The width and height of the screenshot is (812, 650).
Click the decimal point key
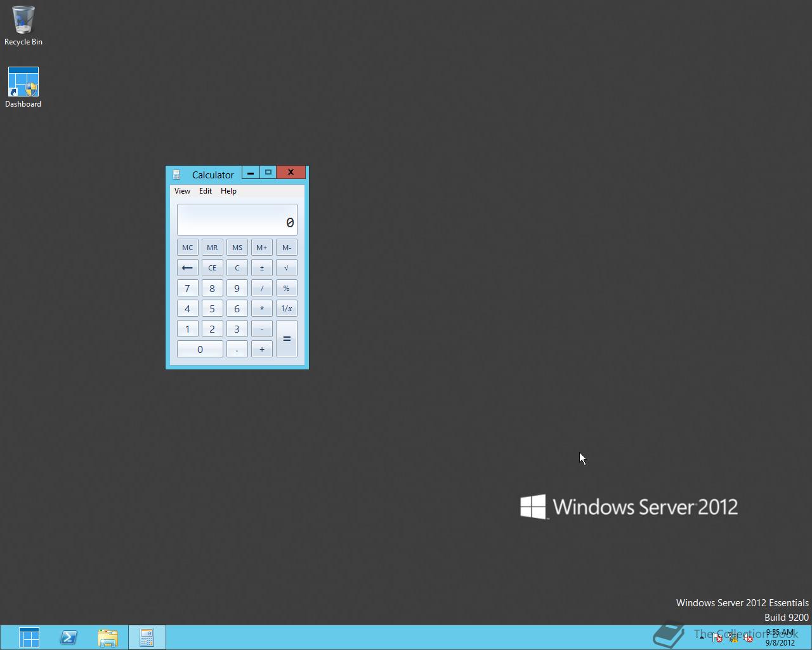[237, 349]
